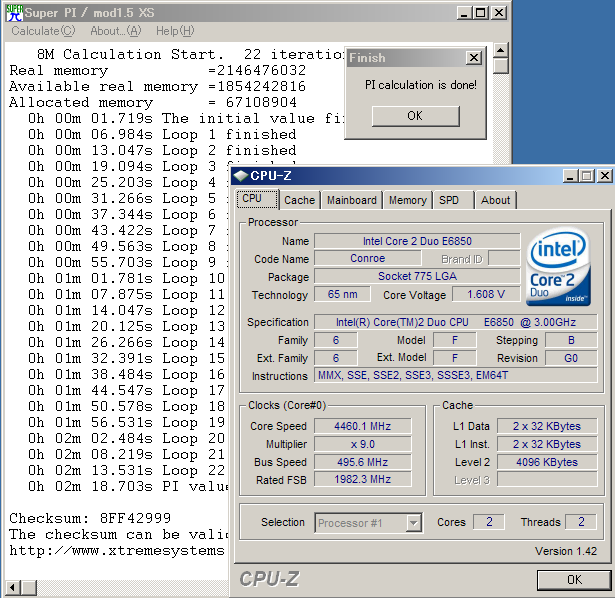Click the Super PI application icon
Screen dimensions: 615x598
[x=15, y=13]
